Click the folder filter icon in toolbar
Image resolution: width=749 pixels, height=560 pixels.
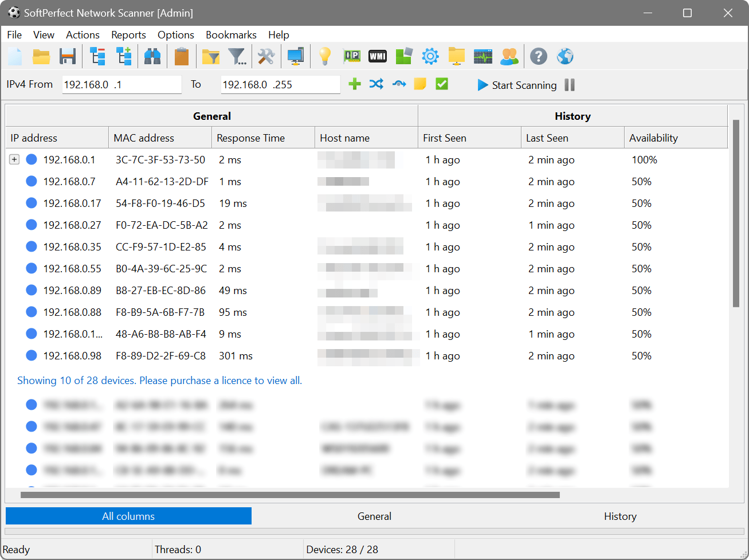(x=211, y=56)
